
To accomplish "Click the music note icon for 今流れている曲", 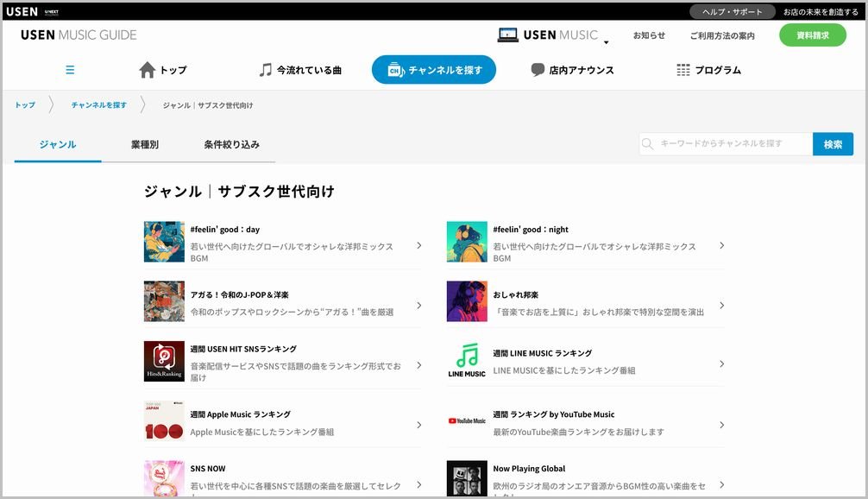I will click(266, 70).
